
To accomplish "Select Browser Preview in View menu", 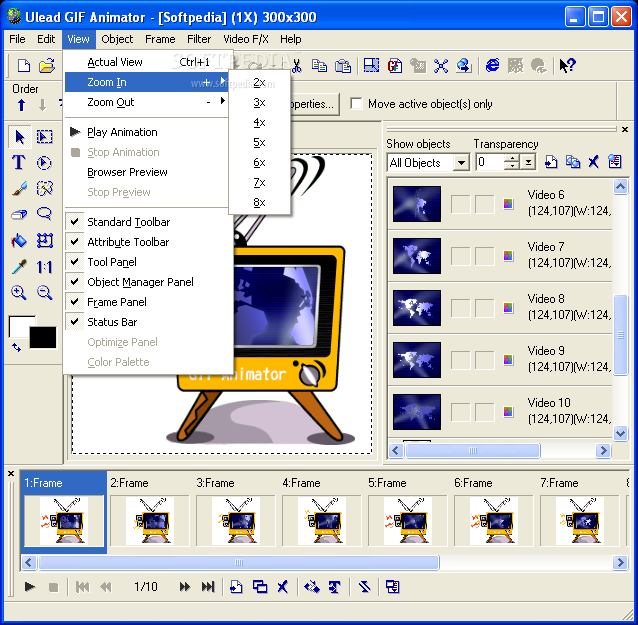I will [x=146, y=172].
